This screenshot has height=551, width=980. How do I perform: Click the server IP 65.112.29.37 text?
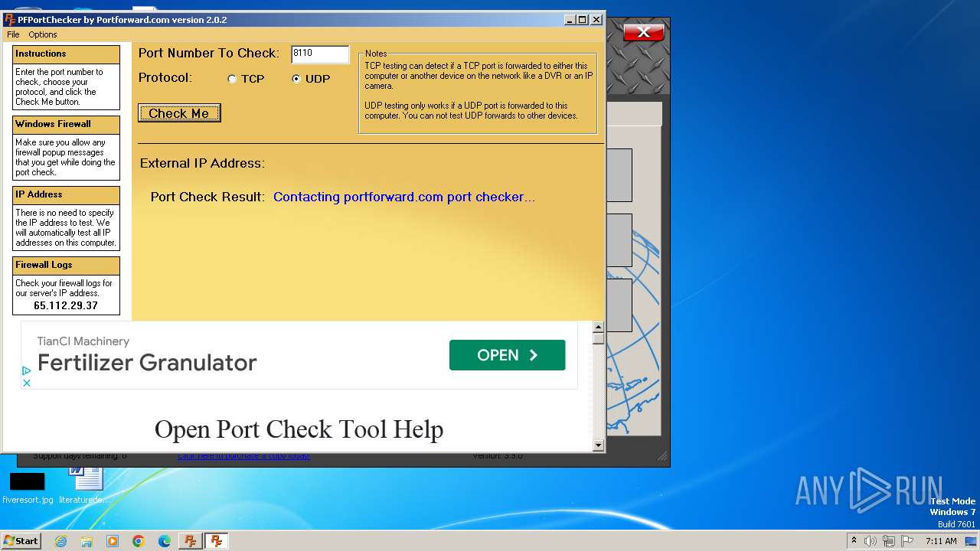tap(66, 305)
